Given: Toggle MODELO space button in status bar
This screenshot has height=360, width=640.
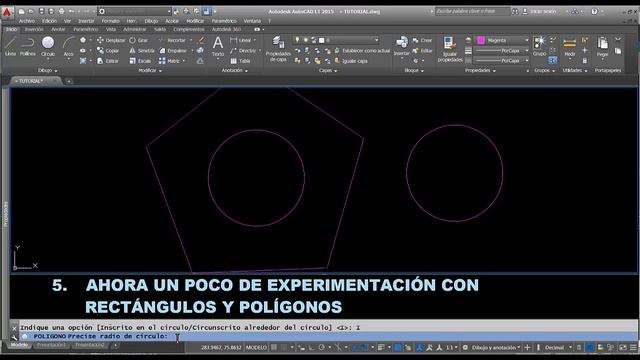Looking at the screenshot, I should (x=256, y=348).
